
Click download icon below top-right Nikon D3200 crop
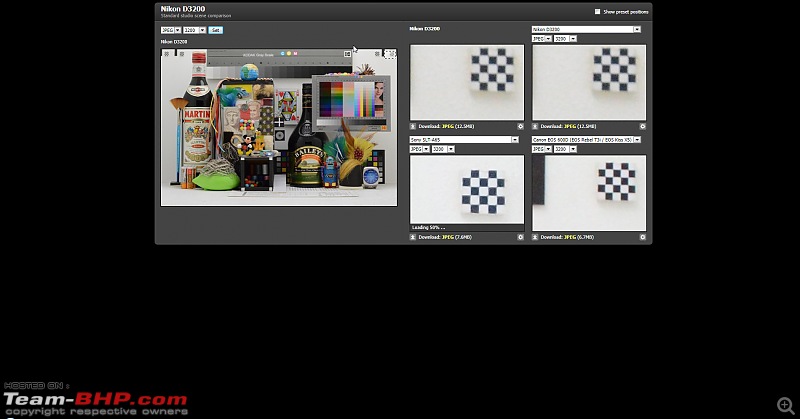(535, 126)
